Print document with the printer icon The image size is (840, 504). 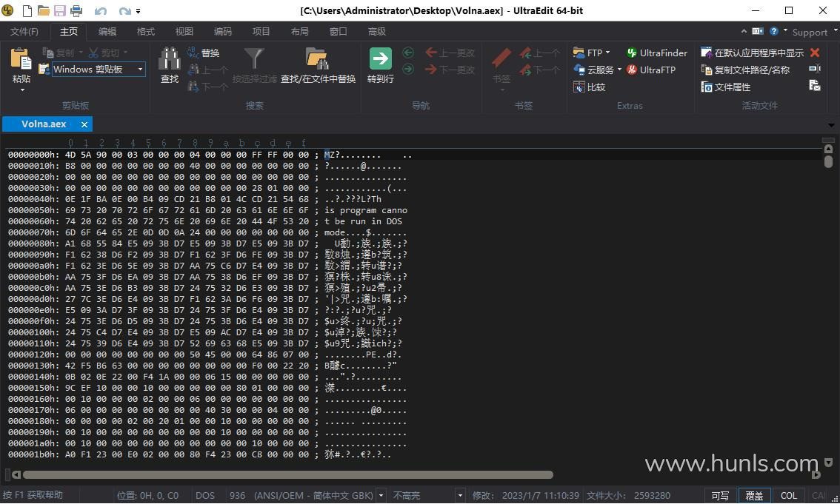pyautogui.click(x=76, y=10)
